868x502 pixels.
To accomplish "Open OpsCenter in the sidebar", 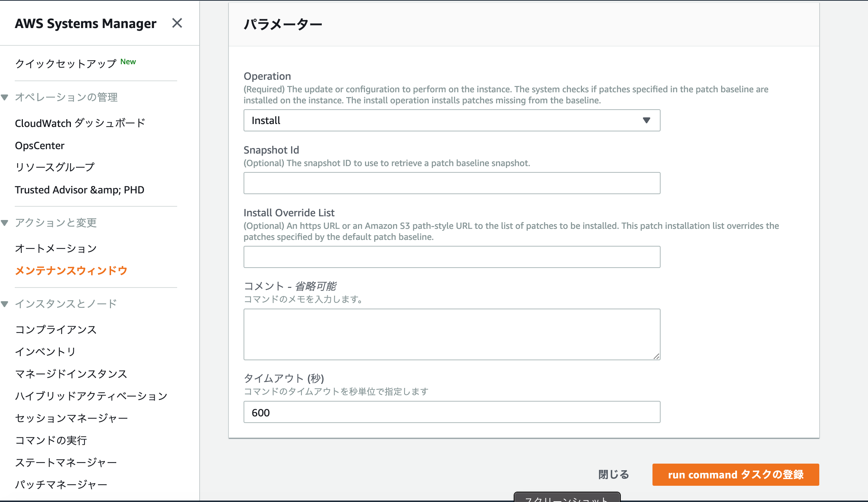I will click(39, 145).
